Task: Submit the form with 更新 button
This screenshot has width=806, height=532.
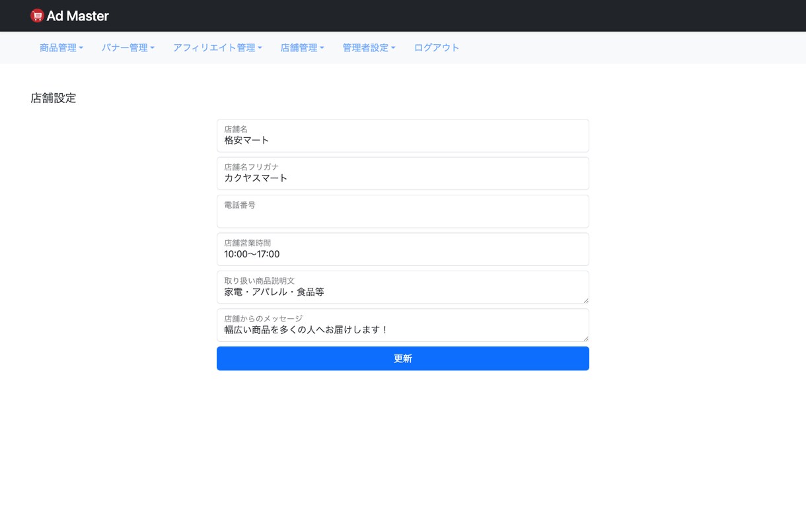Action: point(403,358)
